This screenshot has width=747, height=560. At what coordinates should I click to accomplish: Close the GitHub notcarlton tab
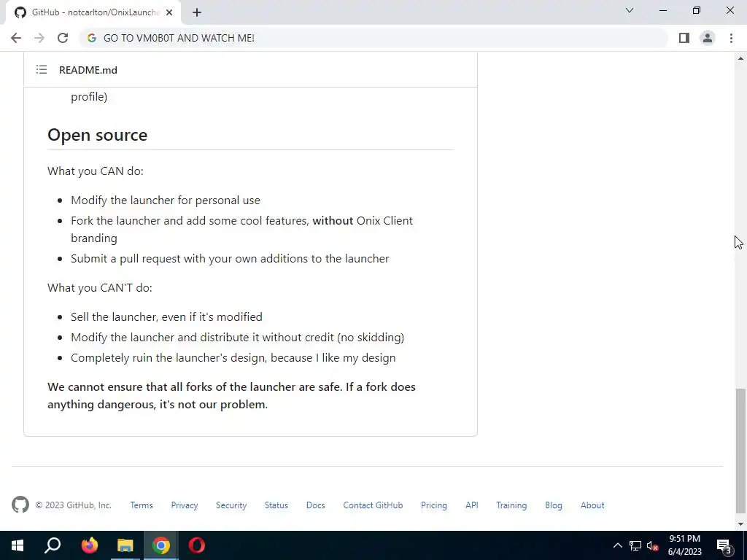coord(169,13)
